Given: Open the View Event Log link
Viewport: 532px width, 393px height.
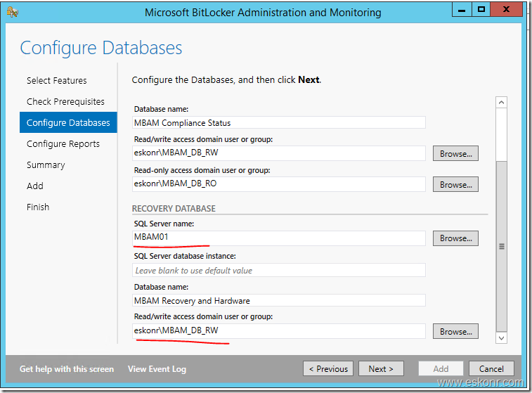Looking at the screenshot, I should pyautogui.click(x=157, y=368).
